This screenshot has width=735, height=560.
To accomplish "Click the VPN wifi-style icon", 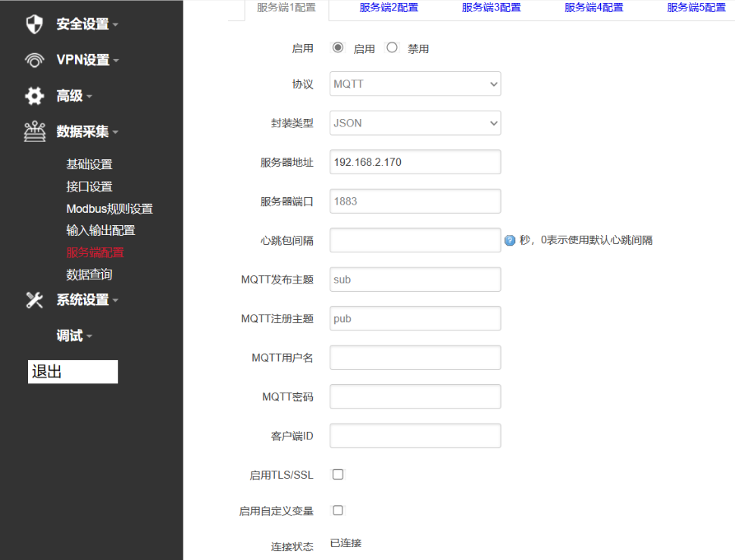I will [x=34, y=60].
